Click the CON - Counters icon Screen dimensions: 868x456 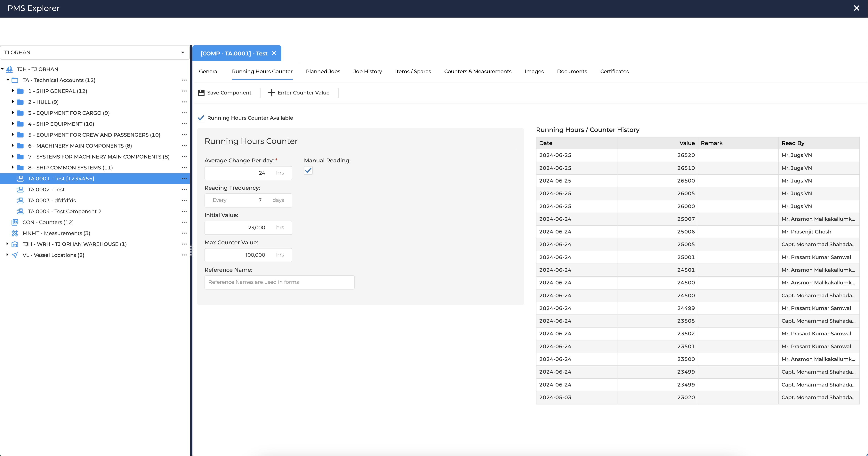pos(15,223)
